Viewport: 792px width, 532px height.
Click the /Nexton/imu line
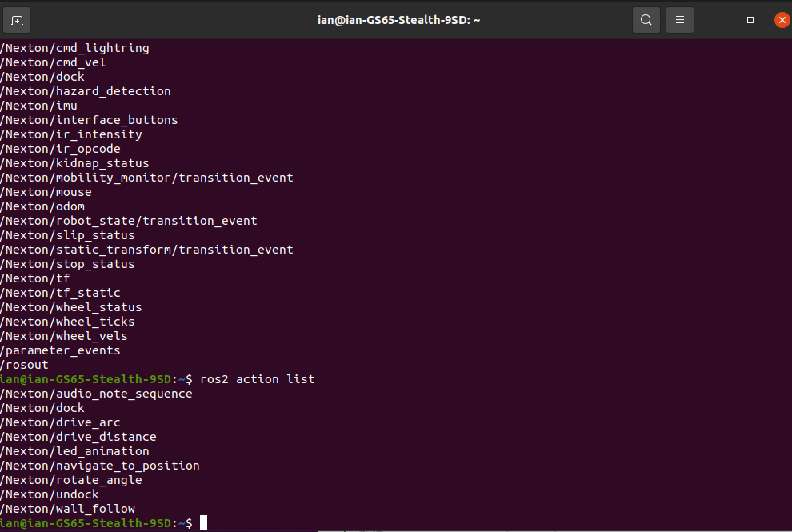click(39, 106)
